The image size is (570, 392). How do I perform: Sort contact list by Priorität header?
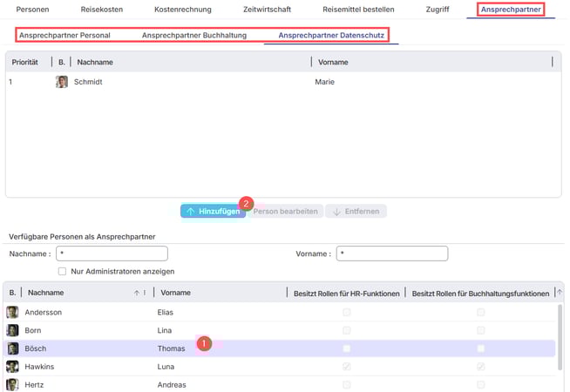click(24, 62)
